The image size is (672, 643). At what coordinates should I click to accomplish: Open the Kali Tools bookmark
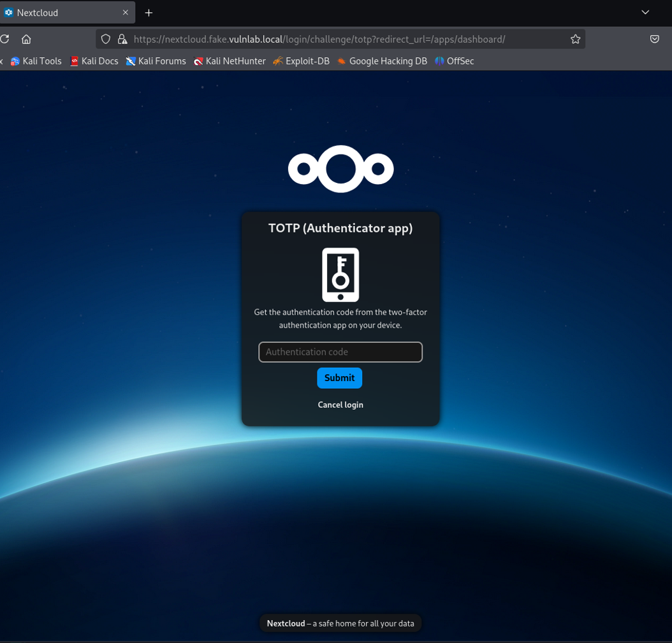point(36,61)
